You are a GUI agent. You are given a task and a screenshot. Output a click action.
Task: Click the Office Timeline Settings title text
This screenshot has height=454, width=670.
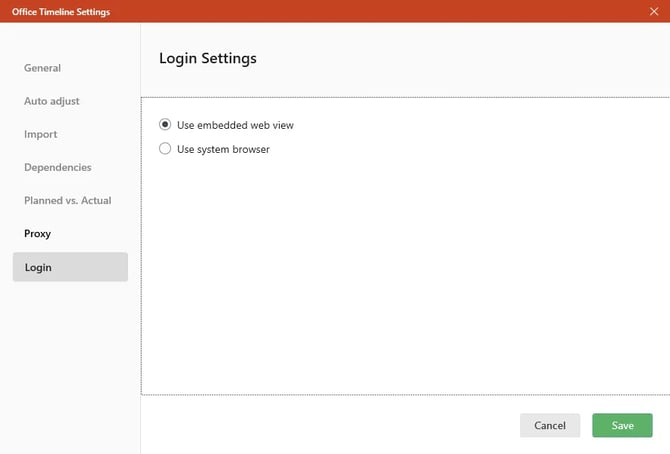click(61, 12)
